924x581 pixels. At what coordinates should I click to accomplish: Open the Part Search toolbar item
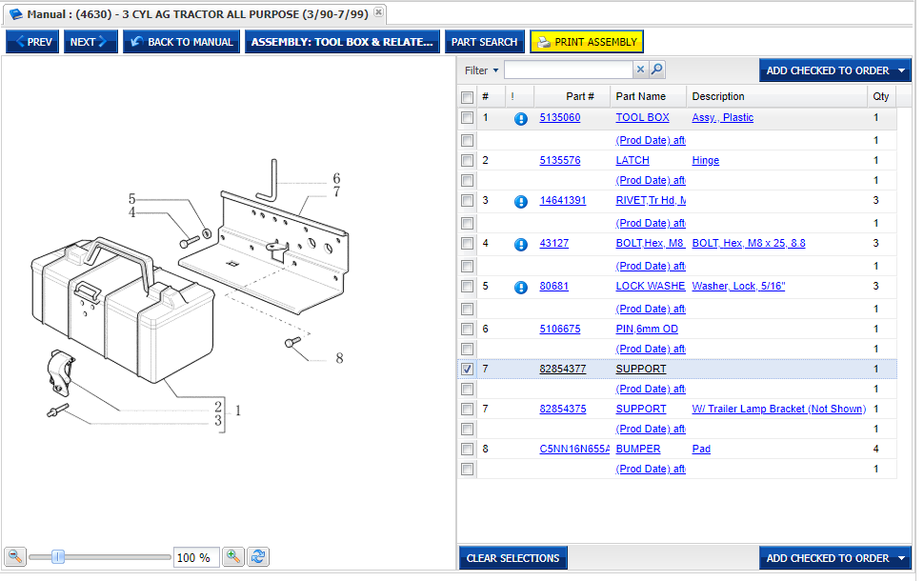[484, 42]
